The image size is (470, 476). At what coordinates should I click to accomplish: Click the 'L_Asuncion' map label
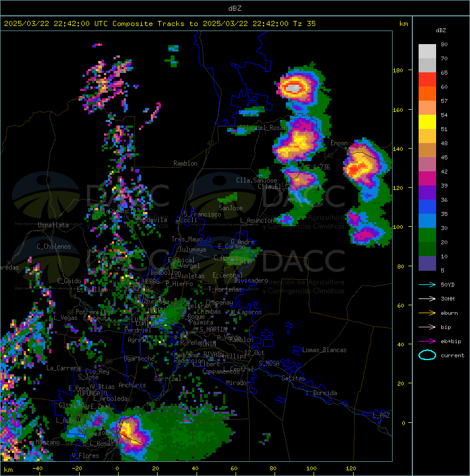point(257,220)
